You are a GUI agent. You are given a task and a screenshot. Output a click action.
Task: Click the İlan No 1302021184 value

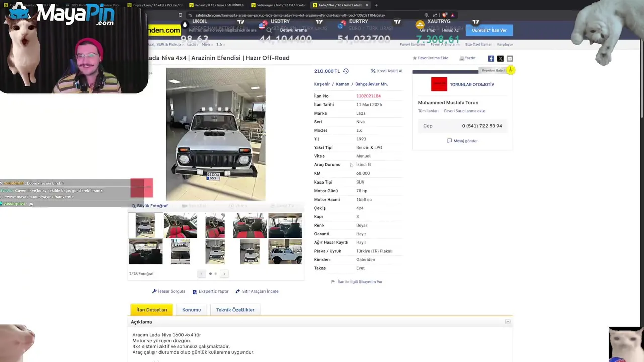point(368,96)
